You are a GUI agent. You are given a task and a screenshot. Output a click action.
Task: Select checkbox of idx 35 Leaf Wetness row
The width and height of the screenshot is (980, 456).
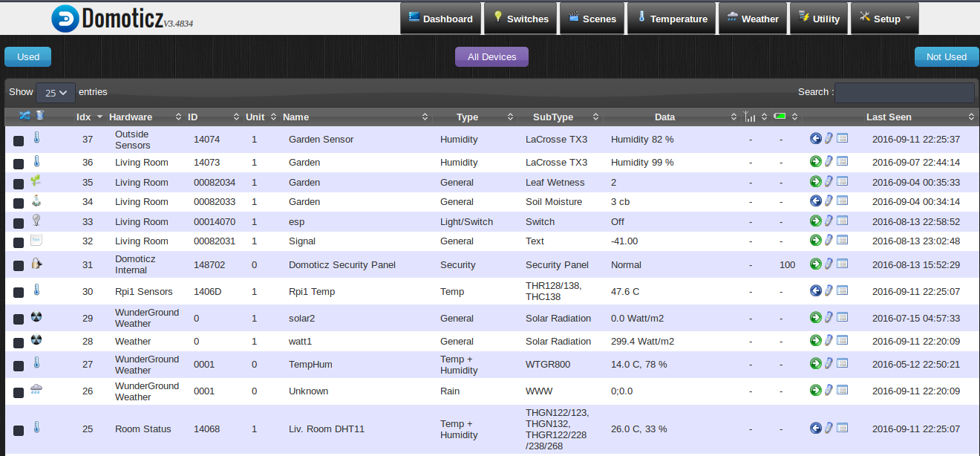19,183
